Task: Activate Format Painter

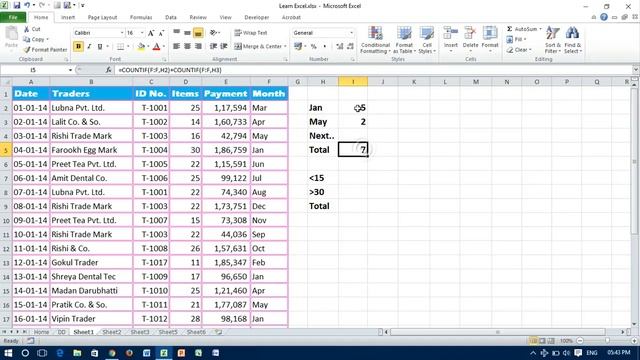Action: tap(45, 49)
